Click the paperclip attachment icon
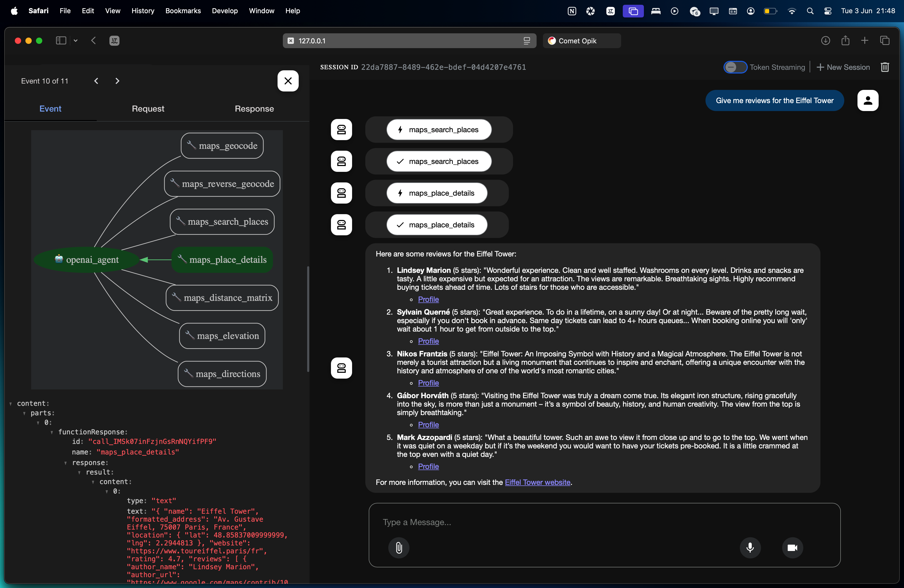The image size is (904, 588). tap(398, 547)
